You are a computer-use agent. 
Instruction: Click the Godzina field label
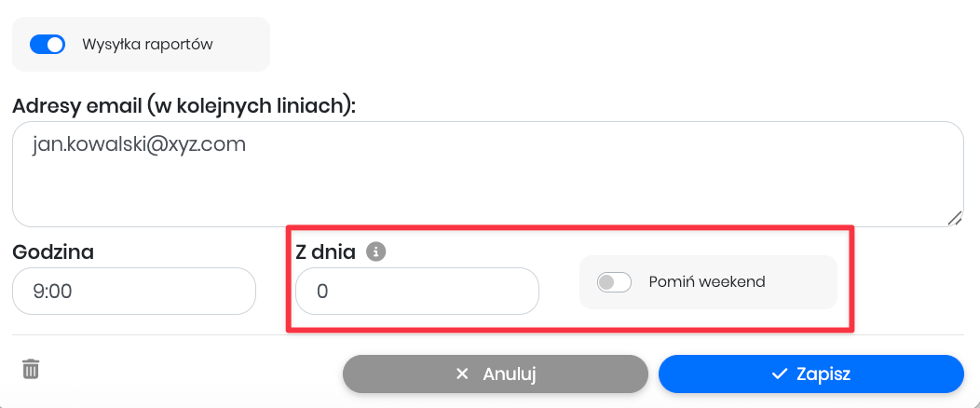pyautogui.click(x=53, y=252)
